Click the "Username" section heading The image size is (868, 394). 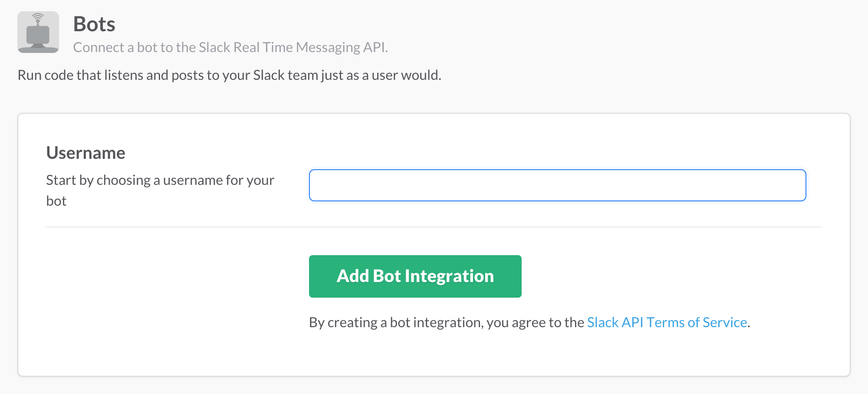click(85, 153)
